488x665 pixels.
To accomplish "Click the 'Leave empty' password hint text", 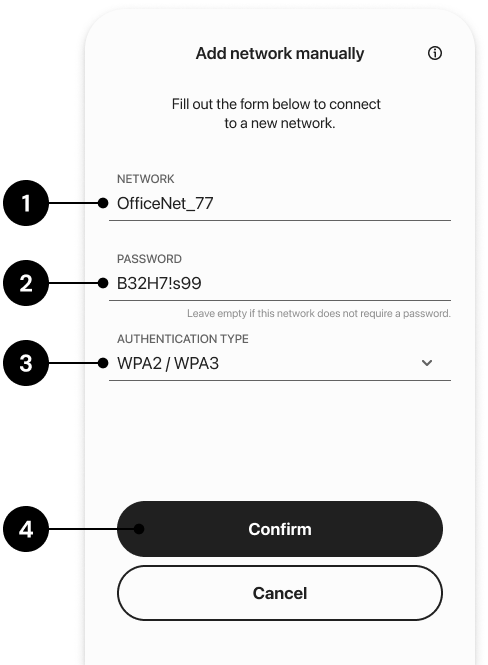I will 319,313.
